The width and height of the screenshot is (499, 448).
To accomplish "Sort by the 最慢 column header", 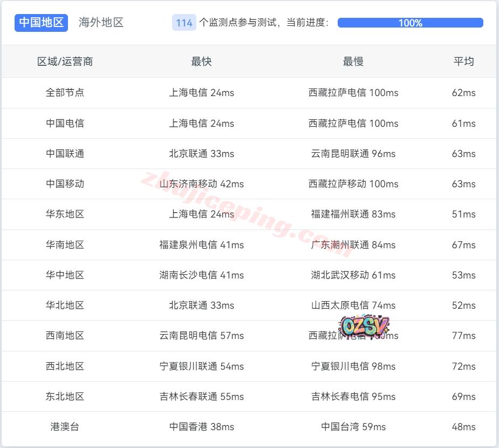I will pos(353,62).
